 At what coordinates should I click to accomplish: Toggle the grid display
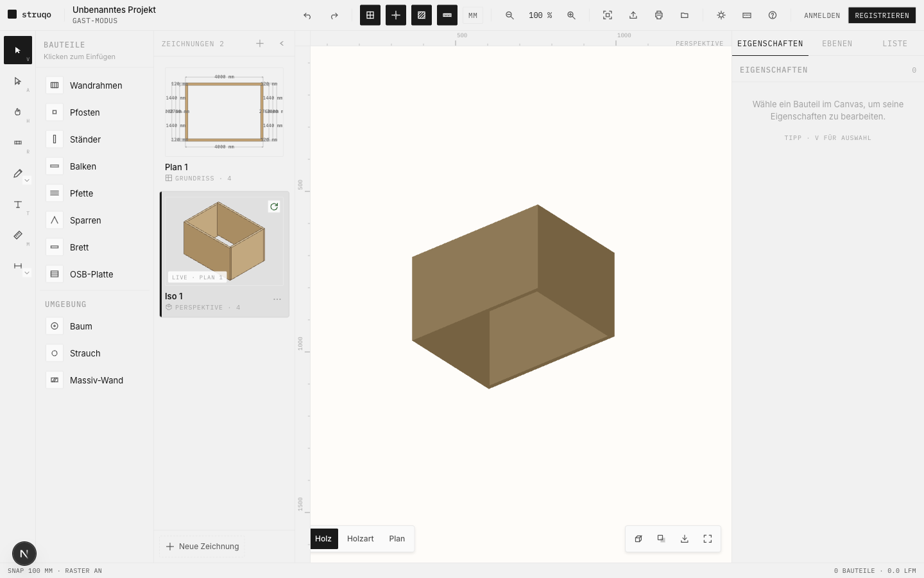[x=370, y=15]
